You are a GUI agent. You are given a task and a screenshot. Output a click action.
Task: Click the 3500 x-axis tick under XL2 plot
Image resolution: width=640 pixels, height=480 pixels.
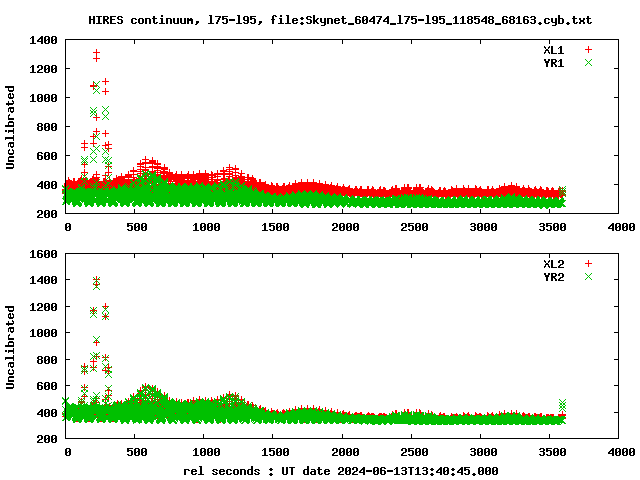(x=552, y=452)
